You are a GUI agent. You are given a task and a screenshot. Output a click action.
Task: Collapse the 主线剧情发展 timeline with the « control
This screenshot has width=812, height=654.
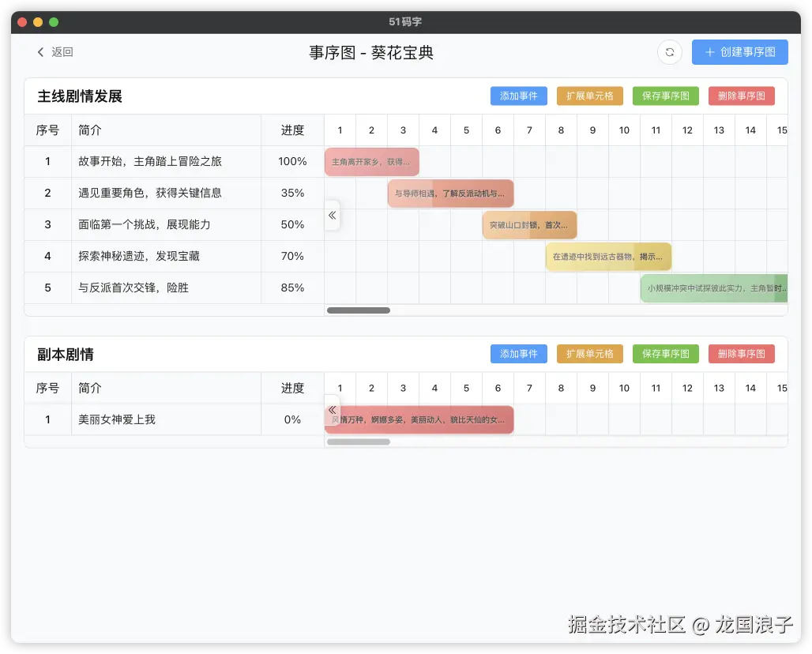point(332,215)
